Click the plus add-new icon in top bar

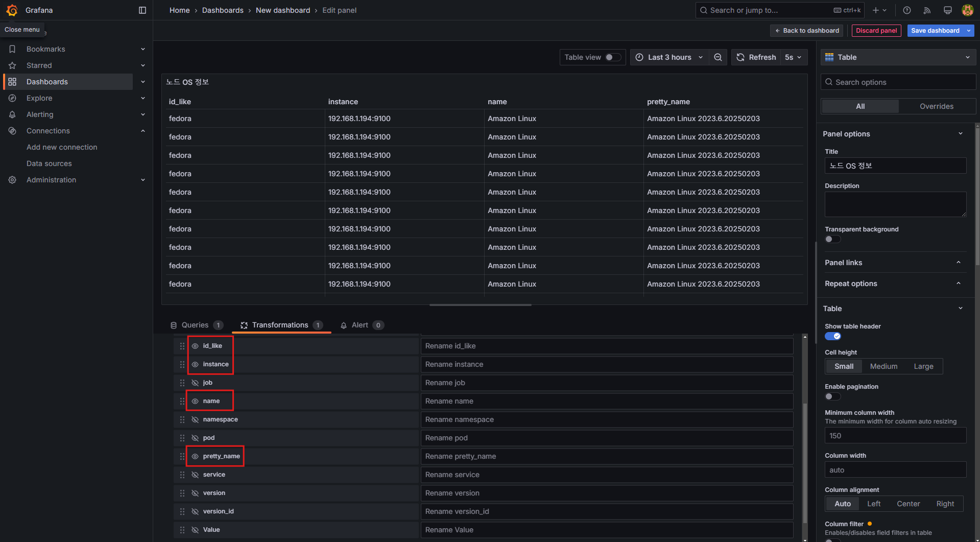pyautogui.click(x=876, y=10)
